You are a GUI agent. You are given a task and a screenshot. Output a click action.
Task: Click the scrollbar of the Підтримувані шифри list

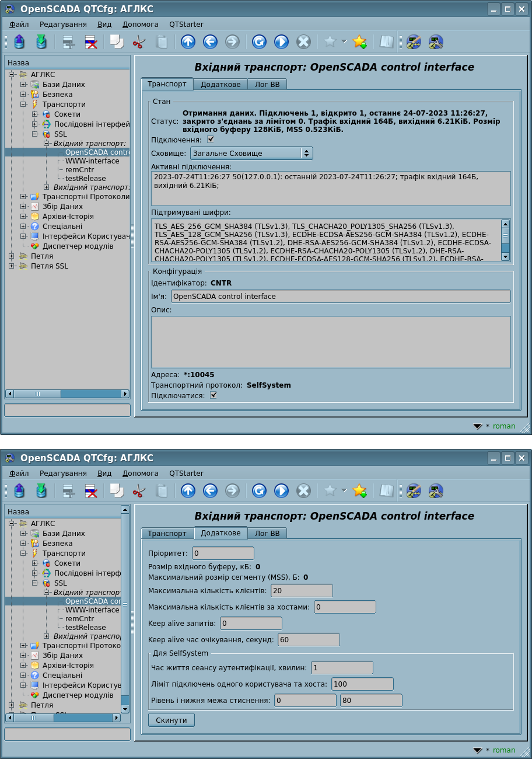coord(505,239)
